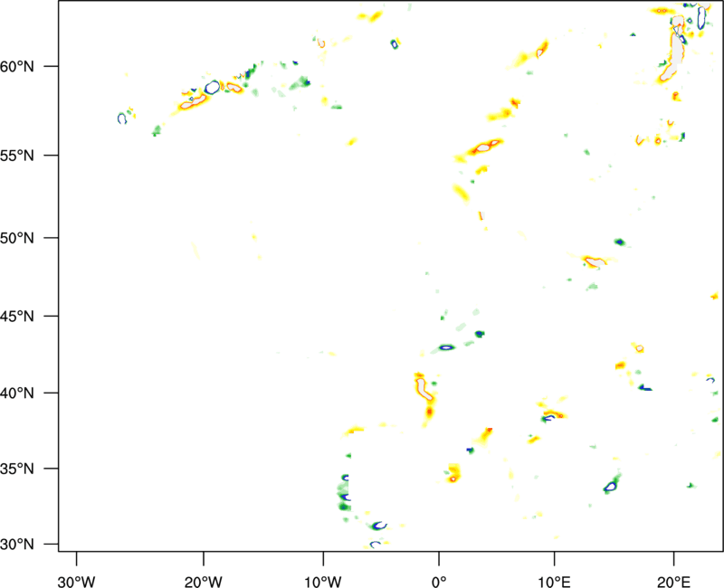Click the 10°W longitude label
The image size is (724, 588).
[323, 582]
